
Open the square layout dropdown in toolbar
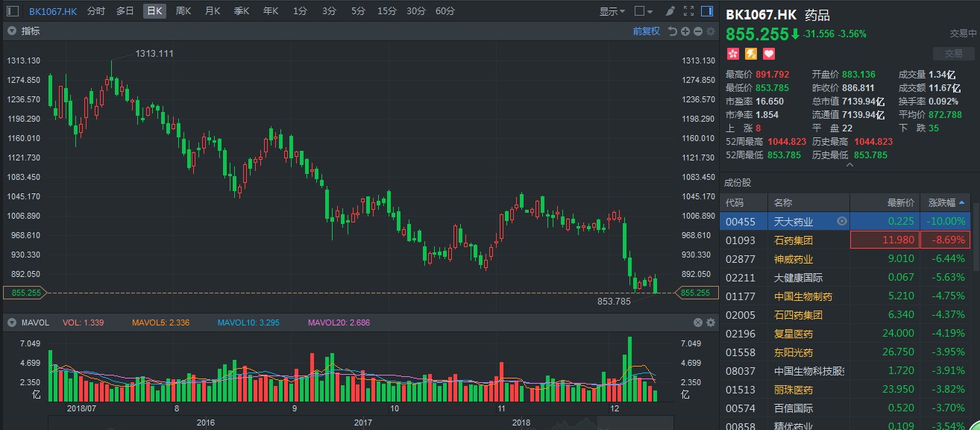point(643,11)
